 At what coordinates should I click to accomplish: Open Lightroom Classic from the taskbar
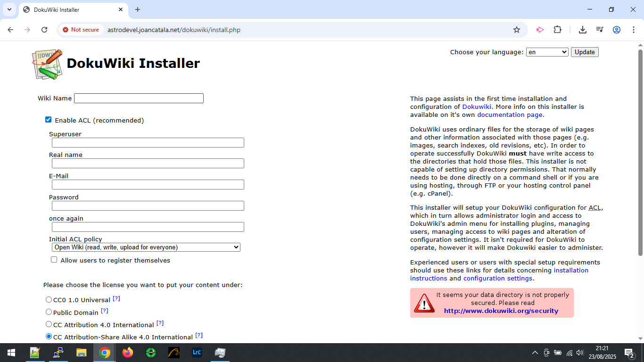[197, 353]
